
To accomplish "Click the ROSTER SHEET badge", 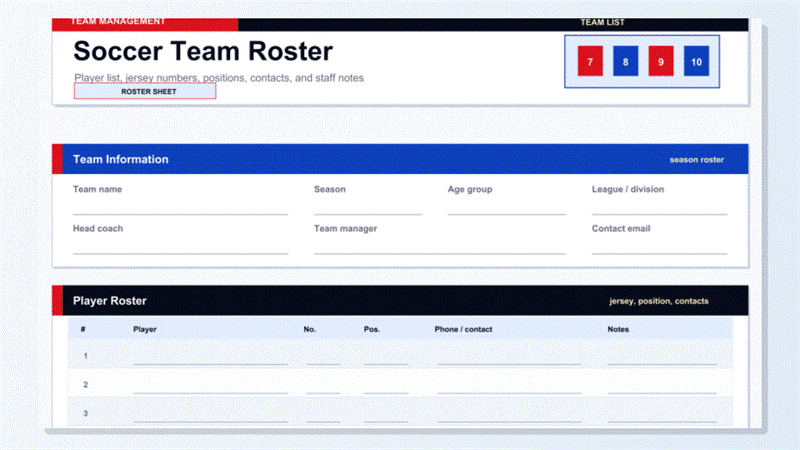I will tap(145, 91).
